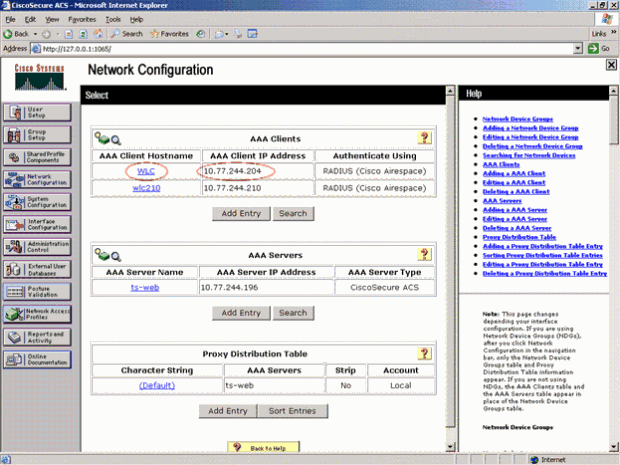Select the CiscoSecure ACS server type cell
The height and width of the screenshot is (465, 620).
384,287
